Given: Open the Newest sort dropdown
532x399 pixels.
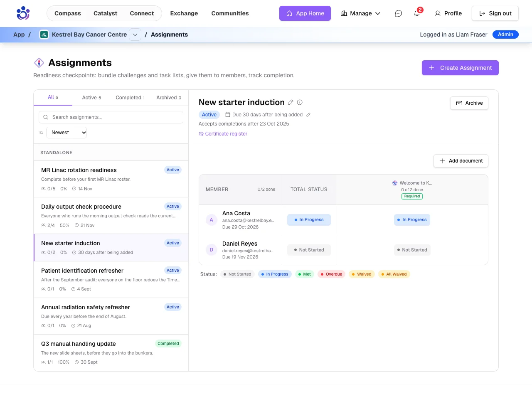Looking at the screenshot, I should [66, 133].
